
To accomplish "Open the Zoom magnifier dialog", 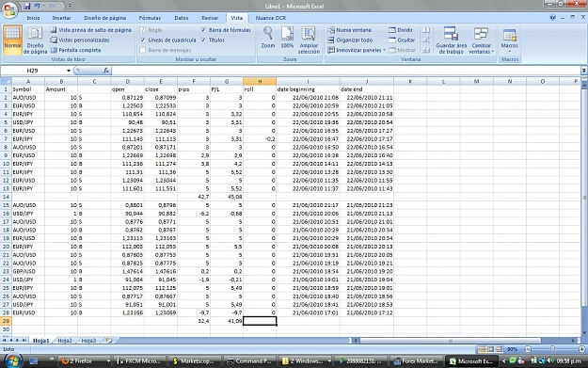I will pos(268,38).
